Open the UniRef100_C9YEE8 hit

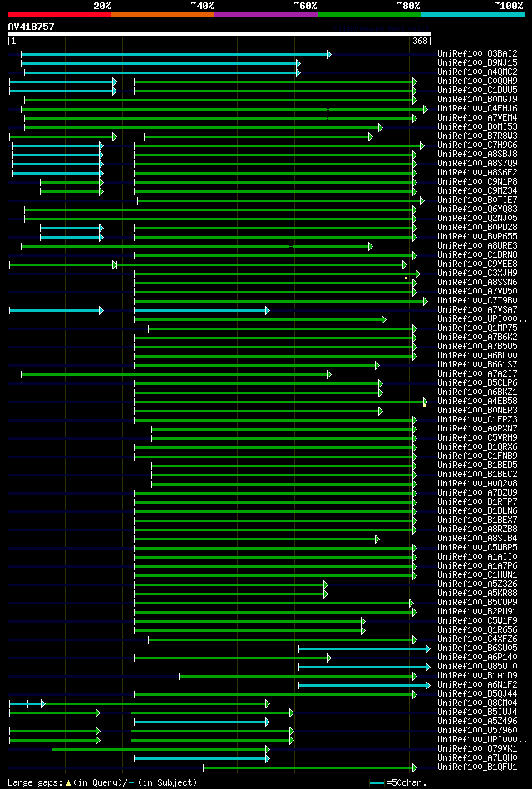coord(478,264)
